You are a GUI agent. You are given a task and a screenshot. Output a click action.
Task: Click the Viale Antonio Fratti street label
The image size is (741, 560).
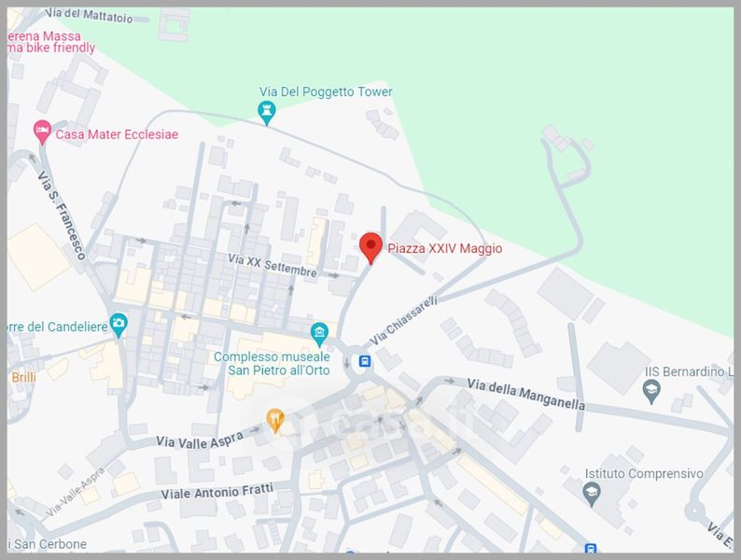(217, 492)
